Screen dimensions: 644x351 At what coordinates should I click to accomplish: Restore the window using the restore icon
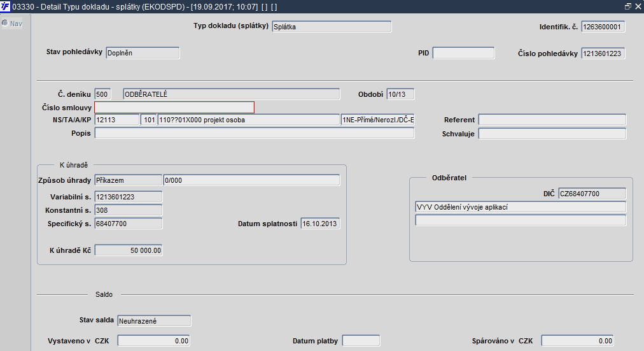pyautogui.click(x=628, y=6)
